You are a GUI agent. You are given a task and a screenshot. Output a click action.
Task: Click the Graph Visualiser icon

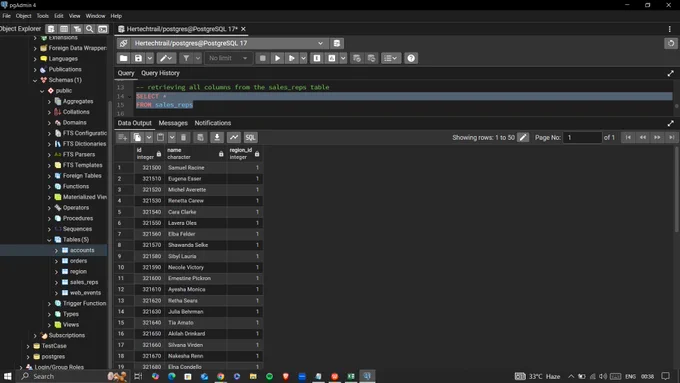pos(234,137)
